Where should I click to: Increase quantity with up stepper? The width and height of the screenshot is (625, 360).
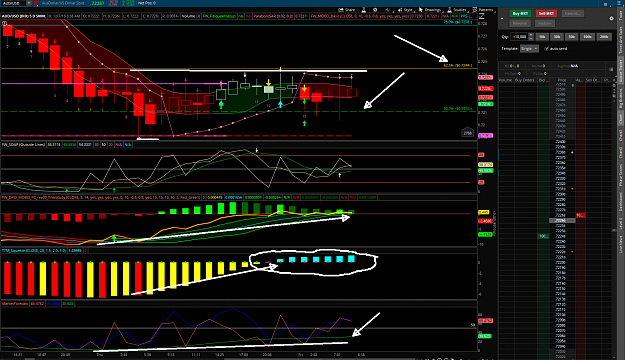[531, 35]
